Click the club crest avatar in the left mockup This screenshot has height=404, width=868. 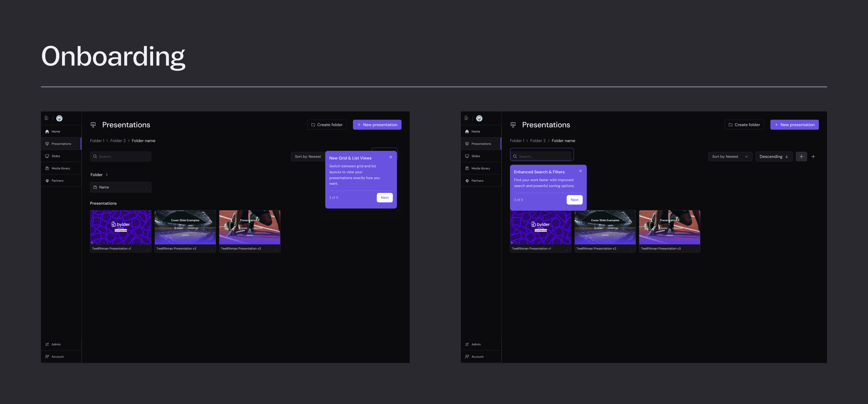[x=59, y=118]
